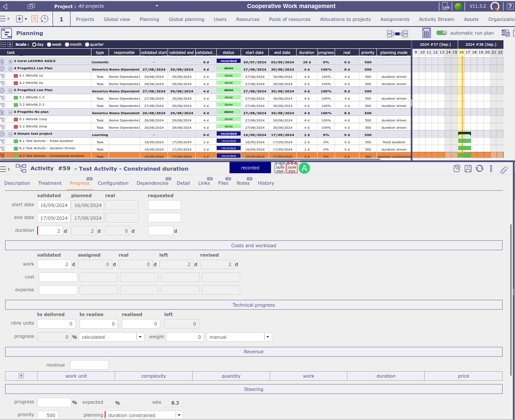Expand the progress calculated dropdown
Image resolution: width=515 pixels, height=420 pixels.
(140, 337)
